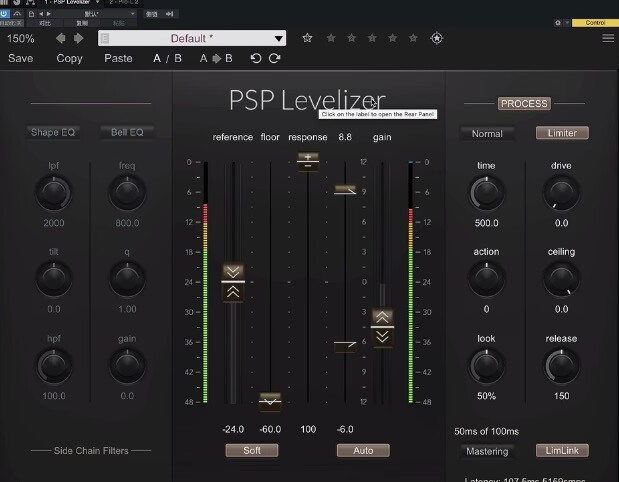The image size is (619, 482).
Task: Paste the copied settings
Action: (x=118, y=58)
